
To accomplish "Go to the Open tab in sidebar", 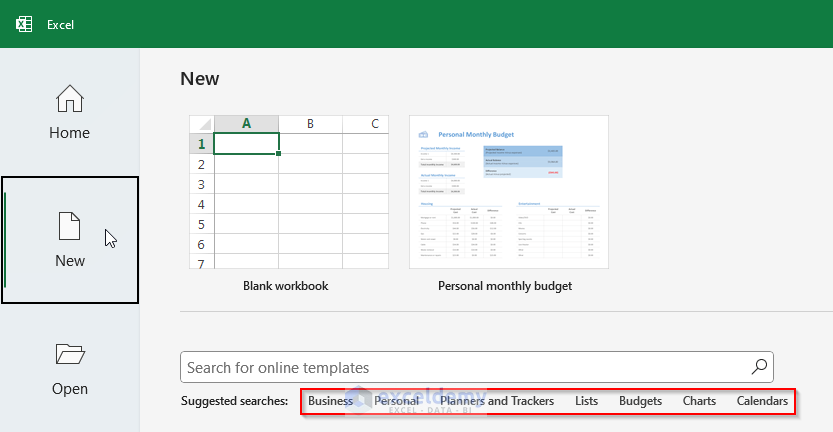I will point(70,368).
